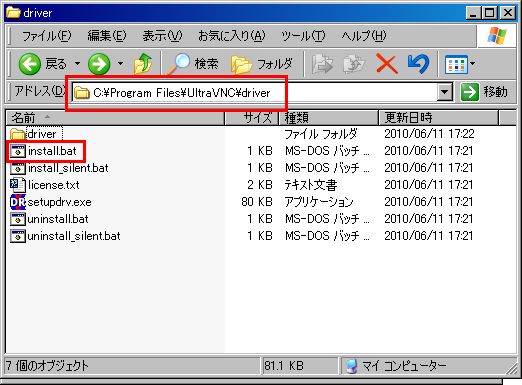Sort by サイズ column header

(252, 118)
